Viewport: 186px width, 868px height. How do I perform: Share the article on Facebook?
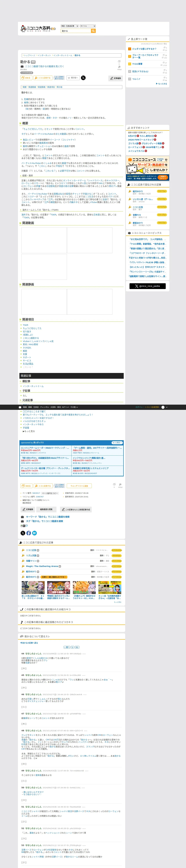(29, 533)
